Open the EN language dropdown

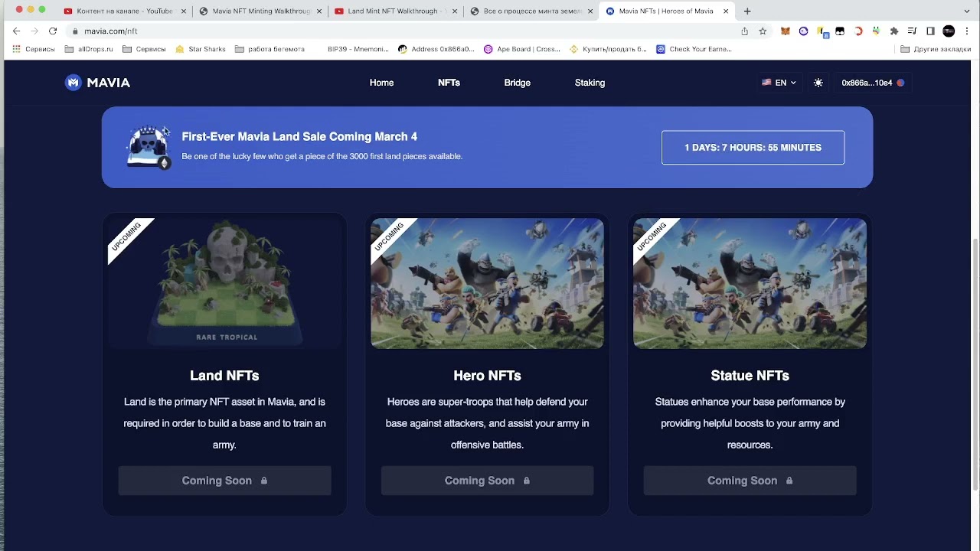(x=779, y=83)
